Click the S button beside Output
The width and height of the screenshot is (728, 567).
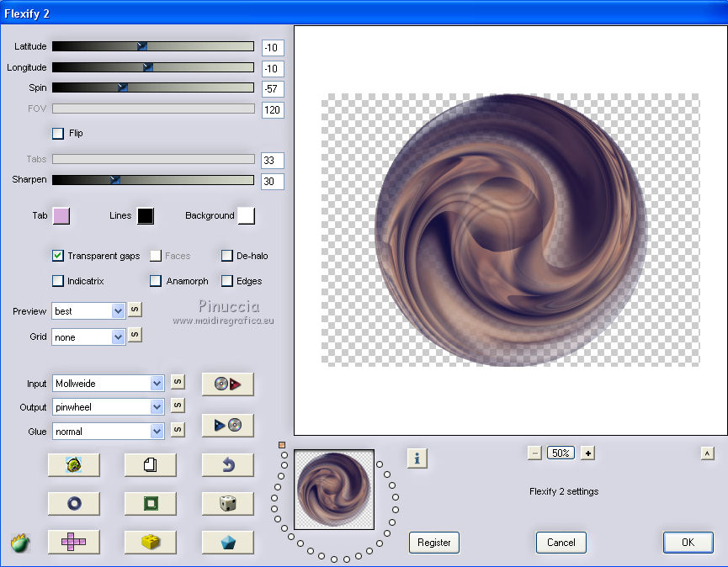pyautogui.click(x=178, y=405)
